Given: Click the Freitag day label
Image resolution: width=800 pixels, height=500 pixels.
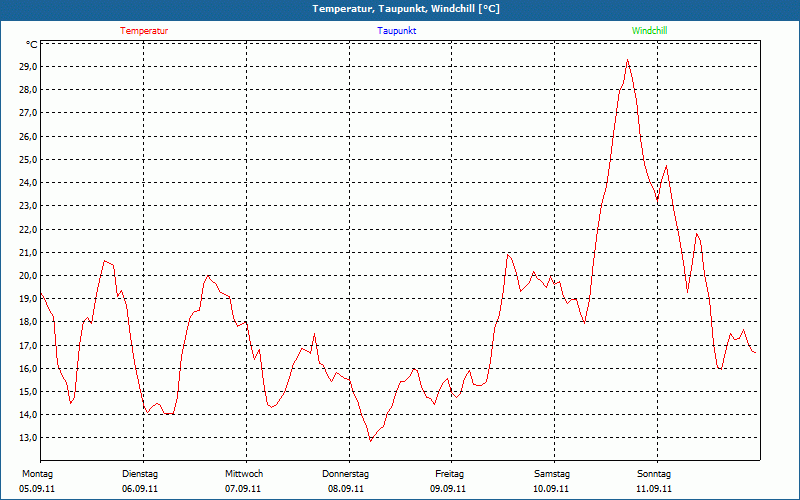Looking at the screenshot, I should [x=449, y=474].
